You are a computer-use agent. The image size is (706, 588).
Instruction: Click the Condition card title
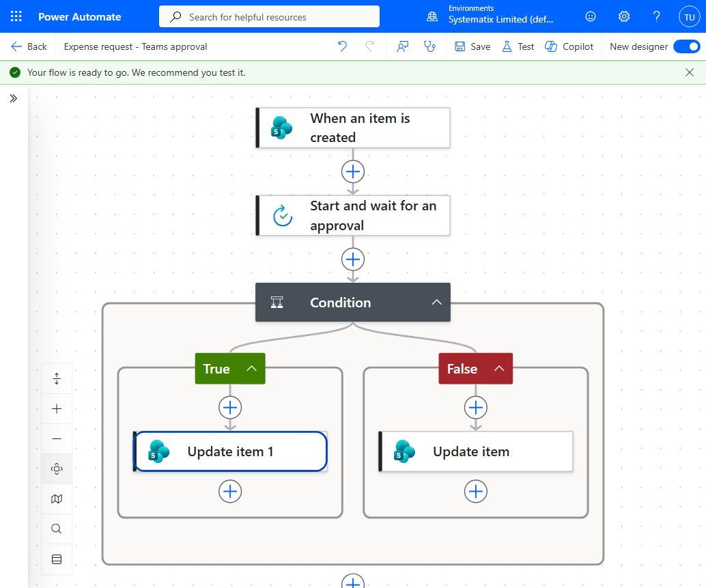[341, 303]
